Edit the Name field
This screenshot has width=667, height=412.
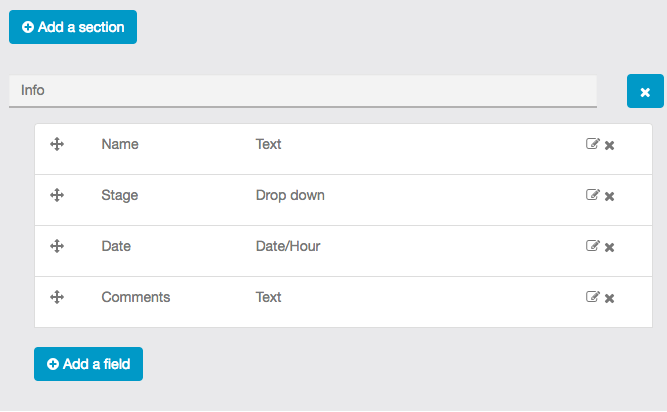pos(593,144)
